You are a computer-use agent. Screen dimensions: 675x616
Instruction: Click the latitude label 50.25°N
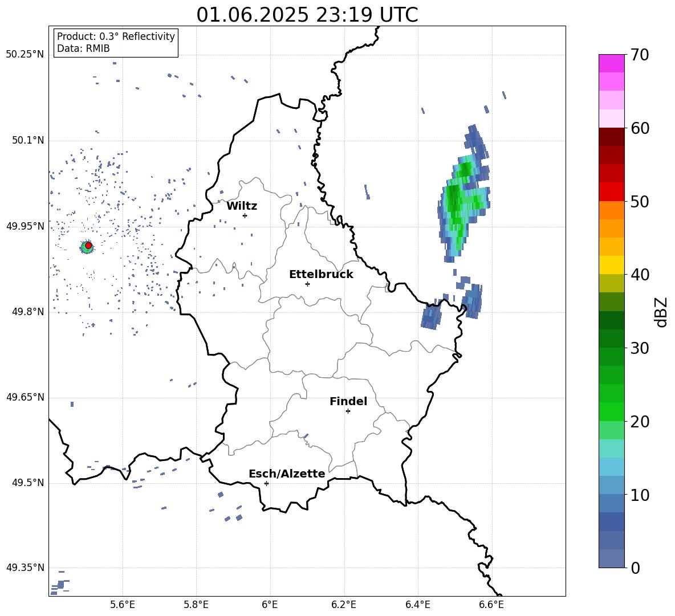pos(25,55)
